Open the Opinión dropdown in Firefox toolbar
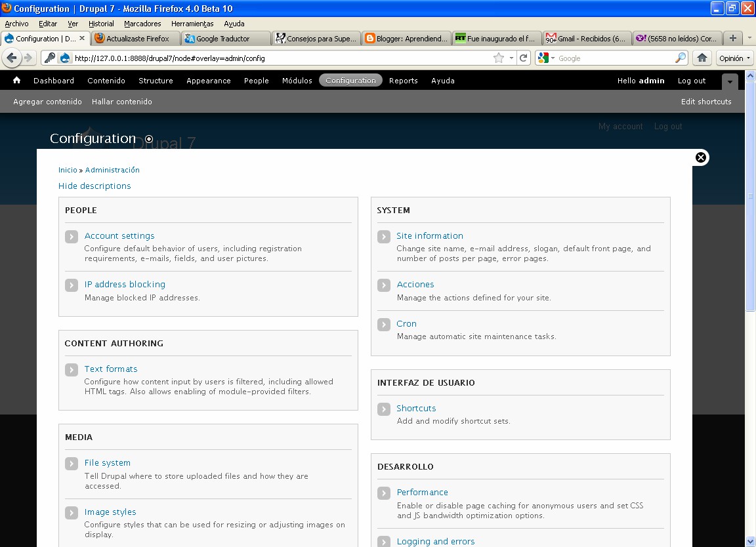 coord(734,58)
